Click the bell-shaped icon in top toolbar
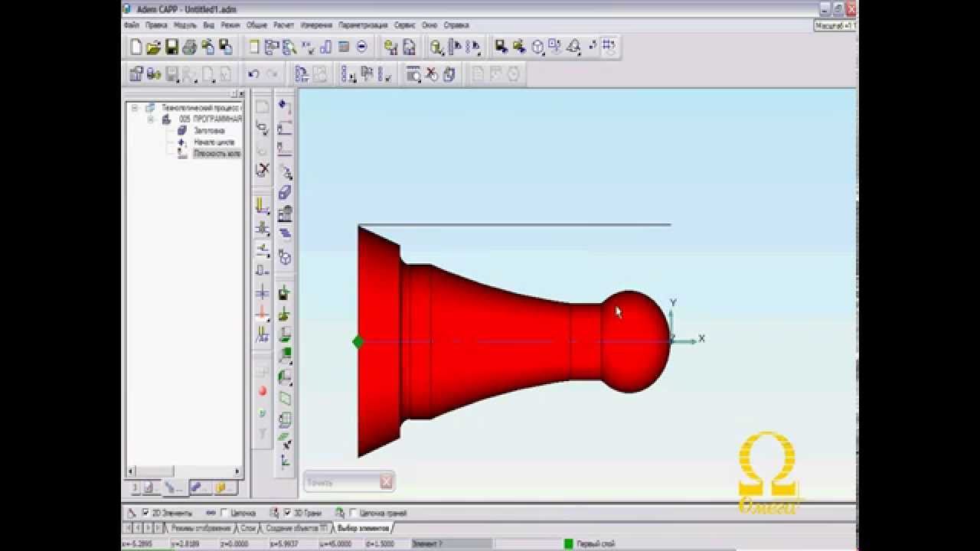The width and height of the screenshot is (980, 551). coord(573,47)
